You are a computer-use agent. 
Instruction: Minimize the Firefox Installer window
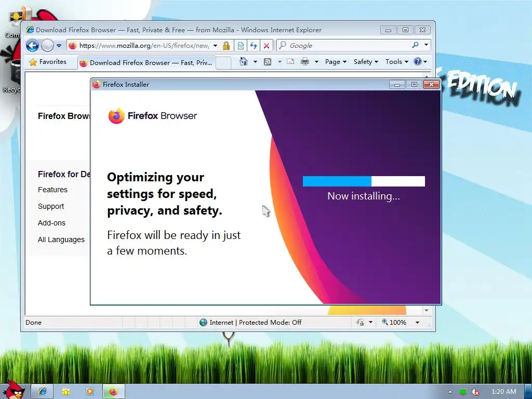point(397,85)
